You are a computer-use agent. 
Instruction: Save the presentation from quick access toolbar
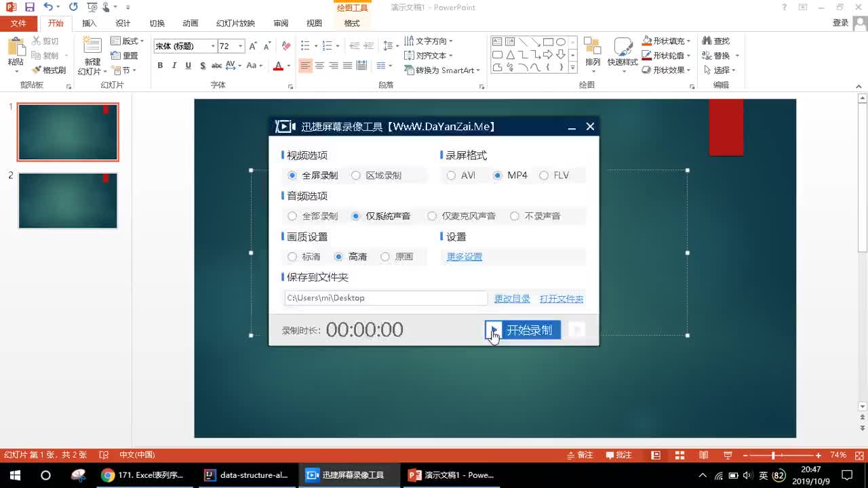(29, 7)
